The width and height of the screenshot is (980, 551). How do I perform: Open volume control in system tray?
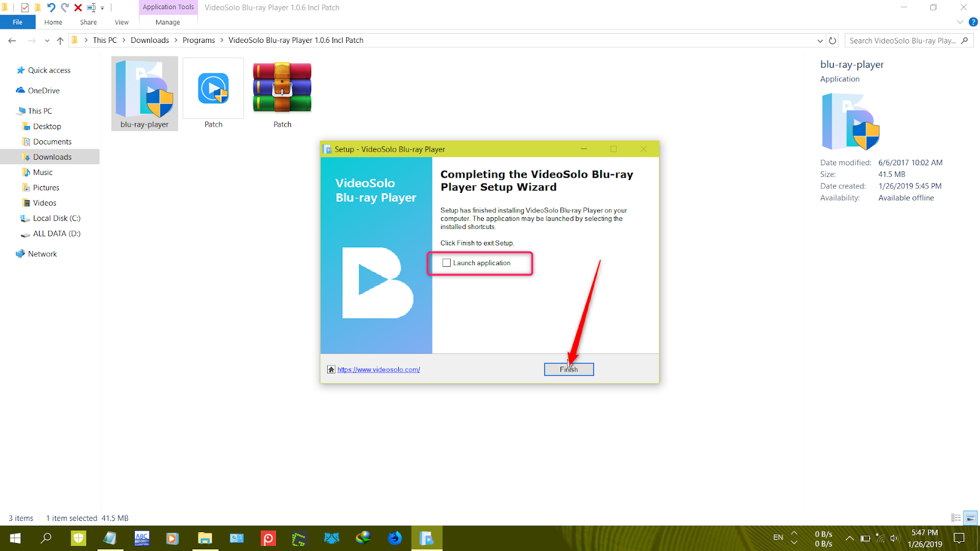[895, 538]
